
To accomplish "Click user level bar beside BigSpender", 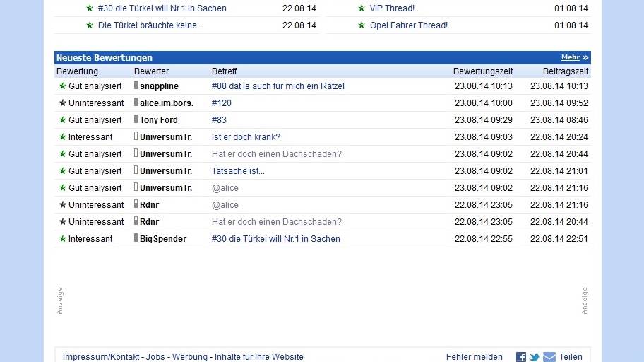I will coord(136,238).
